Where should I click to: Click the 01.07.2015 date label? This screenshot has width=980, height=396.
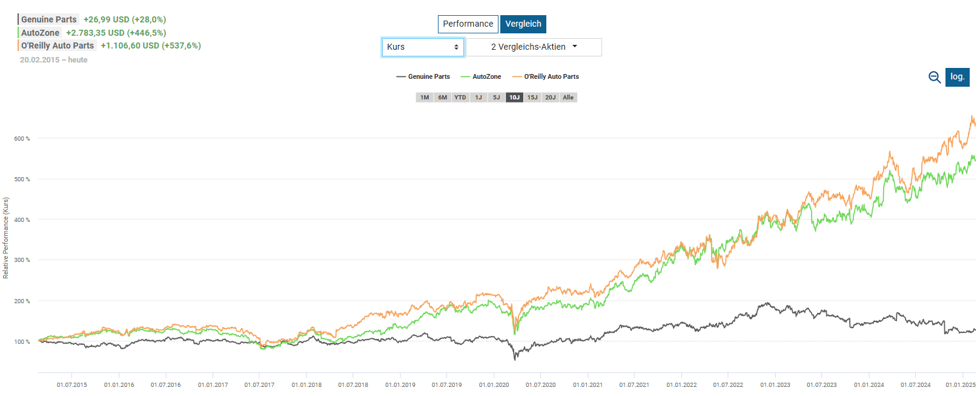click(72, 385)
